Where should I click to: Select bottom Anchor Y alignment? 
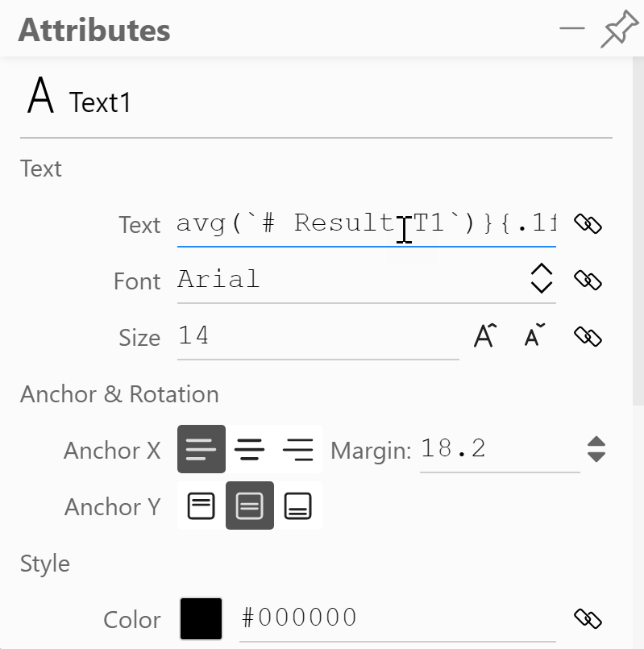tap(299, 506)
